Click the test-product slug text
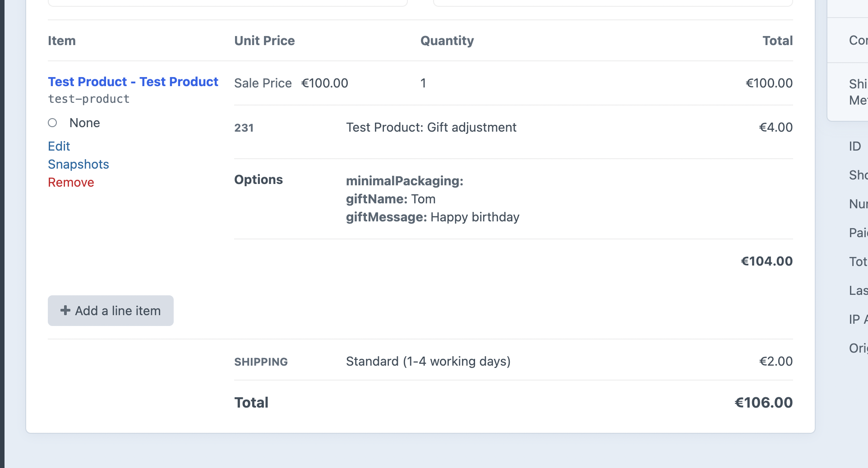The width and height of the screenshot is (868, 468). pos(88,99)
